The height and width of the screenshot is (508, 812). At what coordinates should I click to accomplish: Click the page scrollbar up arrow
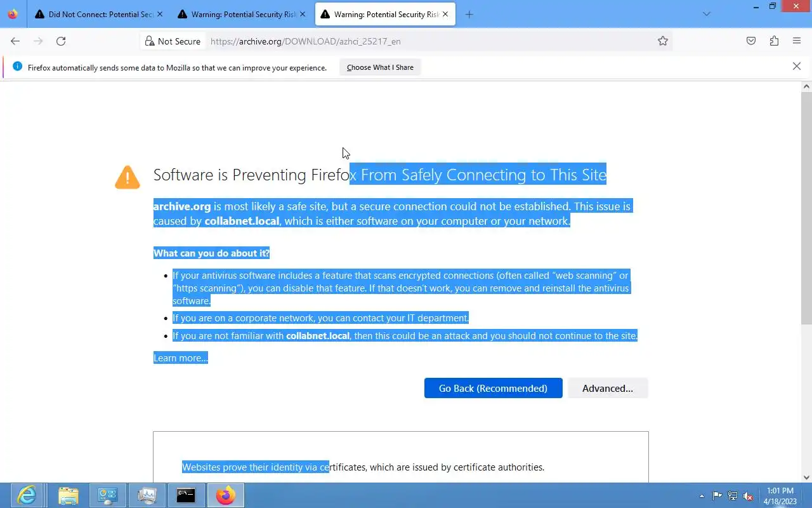806,86
